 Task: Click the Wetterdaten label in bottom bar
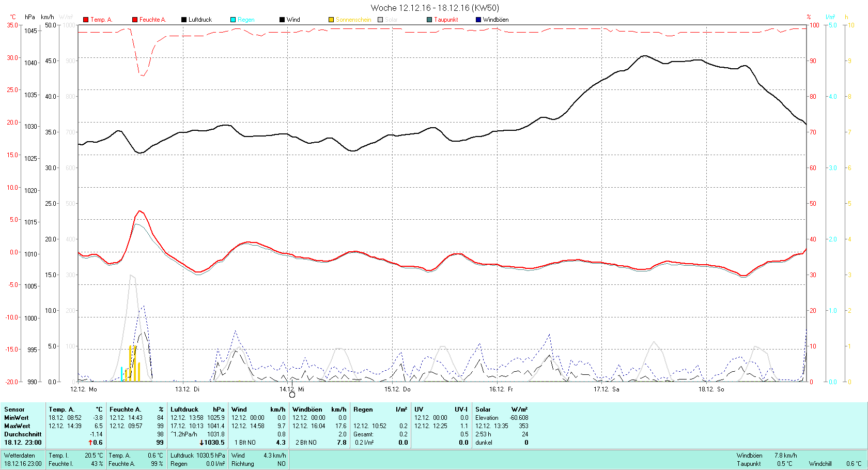tap(20, 456)
